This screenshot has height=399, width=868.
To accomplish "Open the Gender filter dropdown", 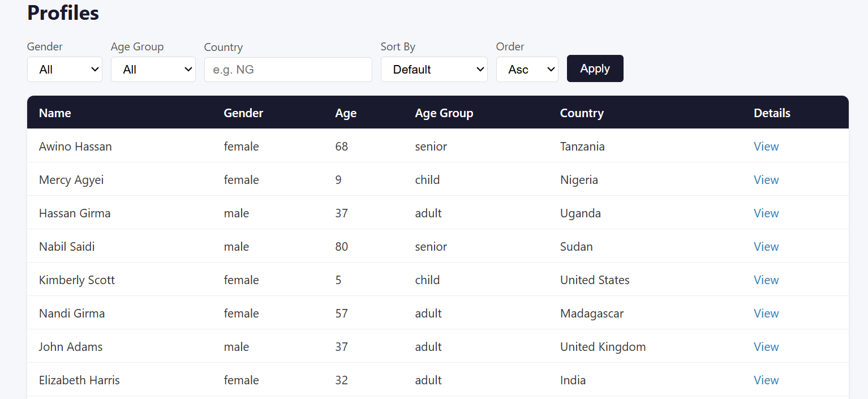I will tap(65, 69).
